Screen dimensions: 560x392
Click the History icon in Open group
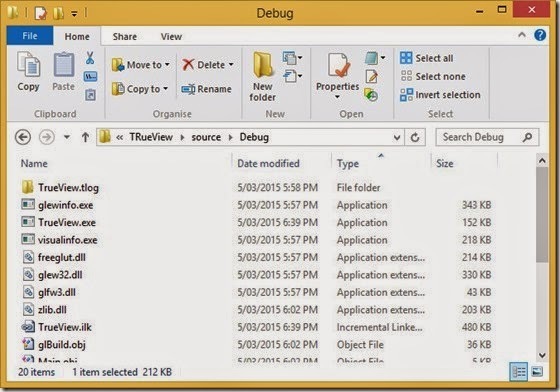click(x=371, y=95)
